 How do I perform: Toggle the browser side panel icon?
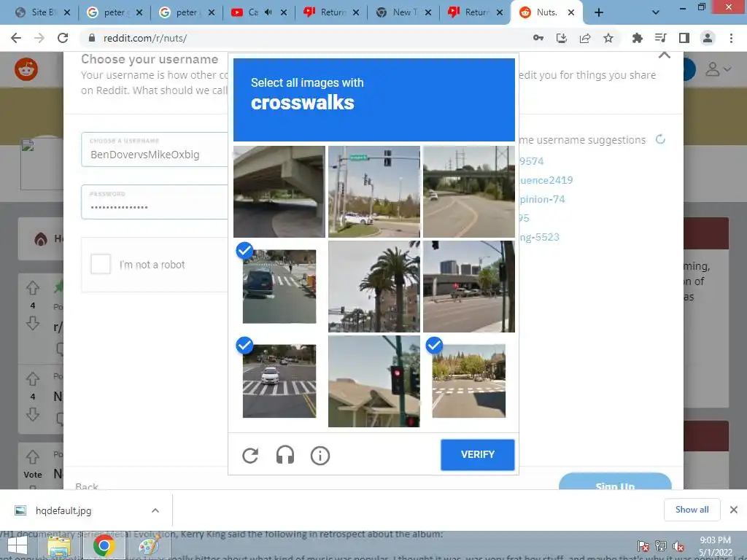[x=684, y=38]
